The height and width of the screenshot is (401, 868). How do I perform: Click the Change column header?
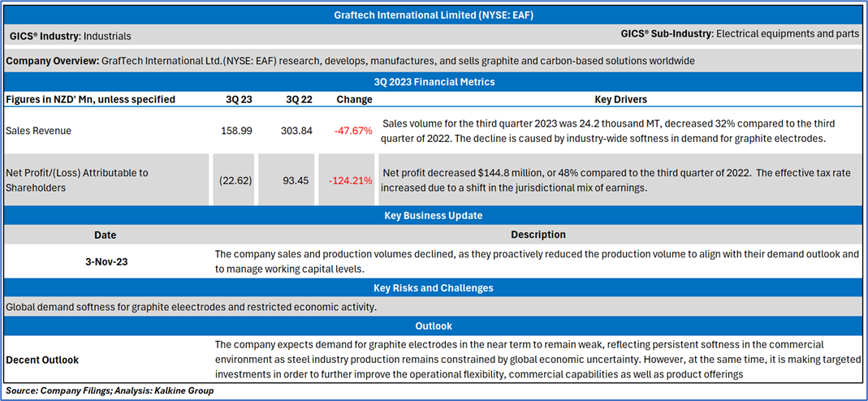[354, 99]
